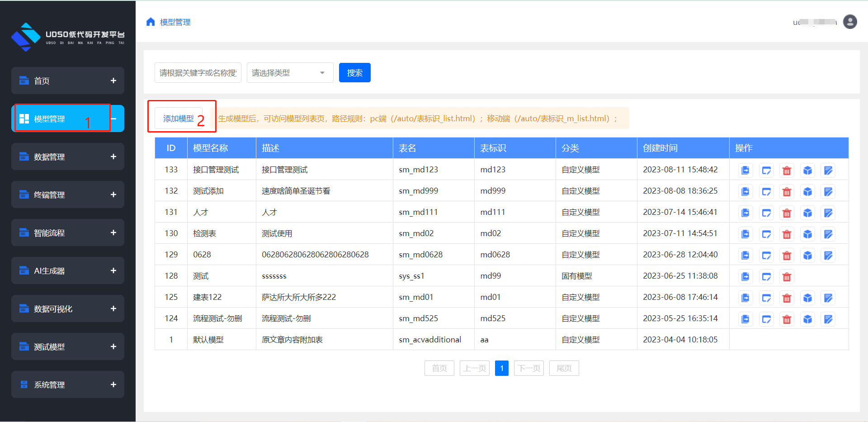Open the 请选择类型 type dropdown
868x422 pixels.
[290, 73]
